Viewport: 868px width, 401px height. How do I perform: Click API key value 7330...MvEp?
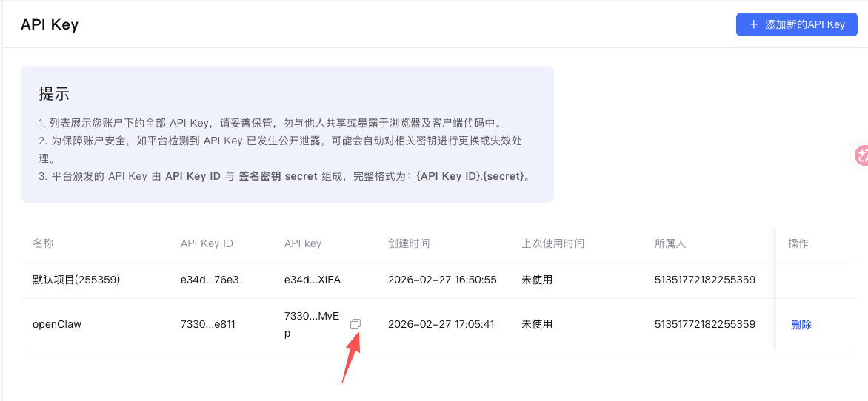(313, 325)
